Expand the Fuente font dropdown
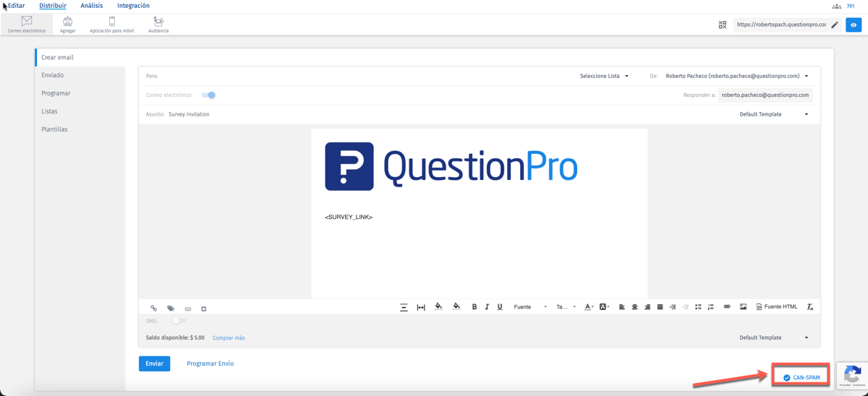 point(530,307)
